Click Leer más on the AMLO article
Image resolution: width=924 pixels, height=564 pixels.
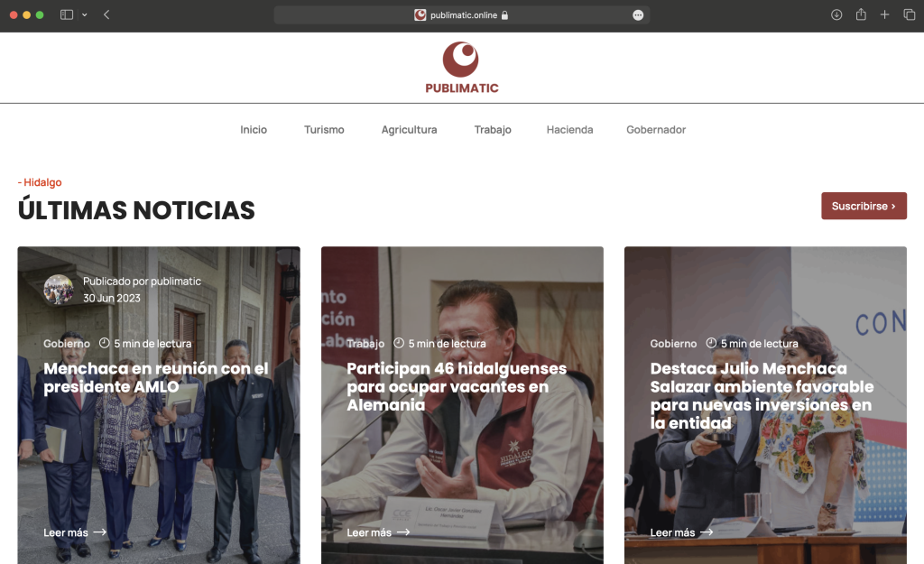tap(75, 532)
